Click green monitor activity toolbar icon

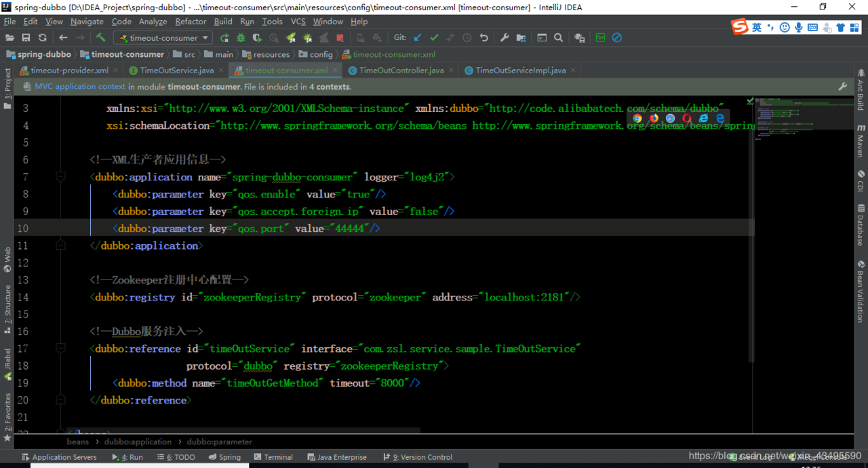[x=600, y=38]
